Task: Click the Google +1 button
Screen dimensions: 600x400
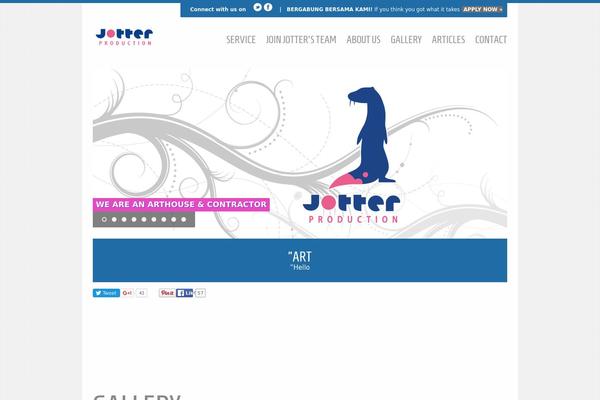Action: (x=127, y=293)
